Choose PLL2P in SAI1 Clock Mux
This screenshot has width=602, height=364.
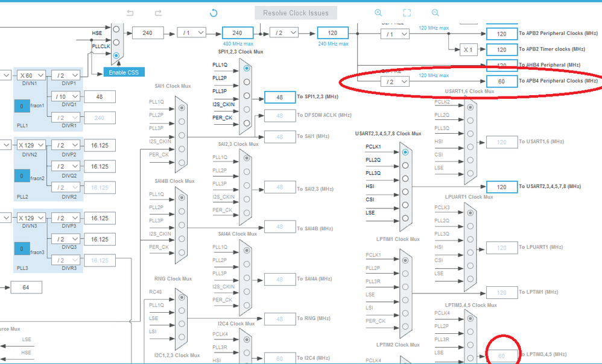[x=182, y=122]
